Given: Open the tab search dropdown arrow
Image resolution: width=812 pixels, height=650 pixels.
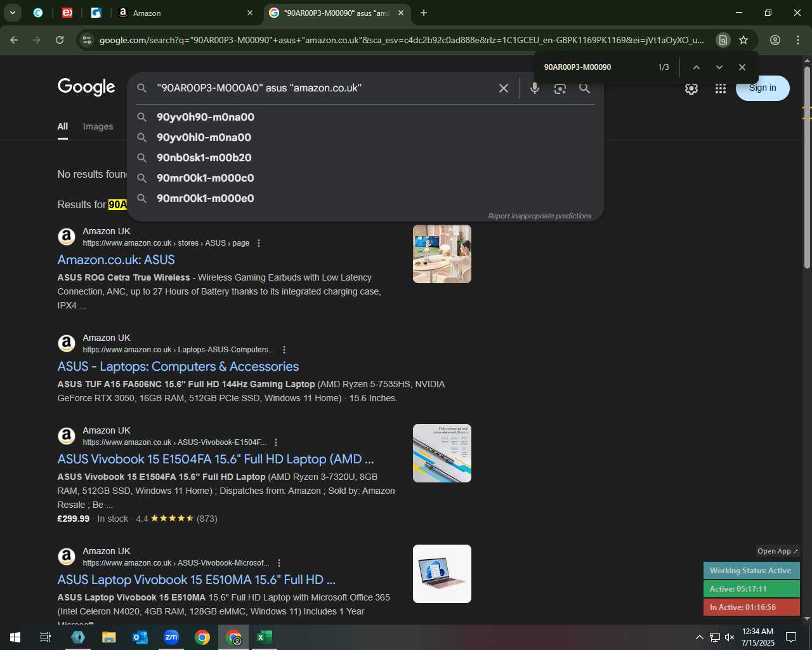Looking at the screenshot, I should 13,13.
